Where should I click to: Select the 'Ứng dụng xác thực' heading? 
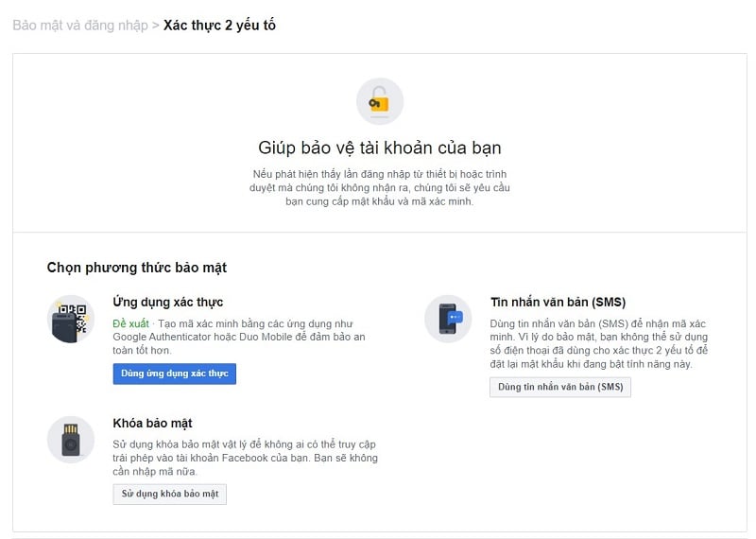(168, 302)
